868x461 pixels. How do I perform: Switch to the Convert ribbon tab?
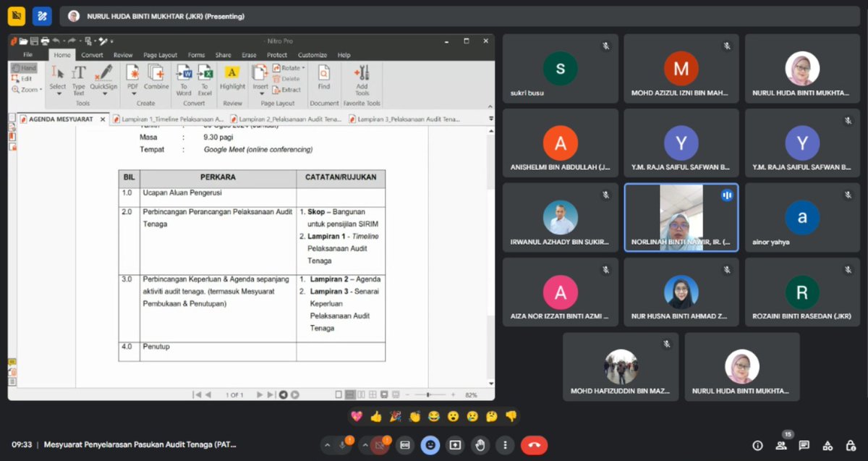[92, 55]
